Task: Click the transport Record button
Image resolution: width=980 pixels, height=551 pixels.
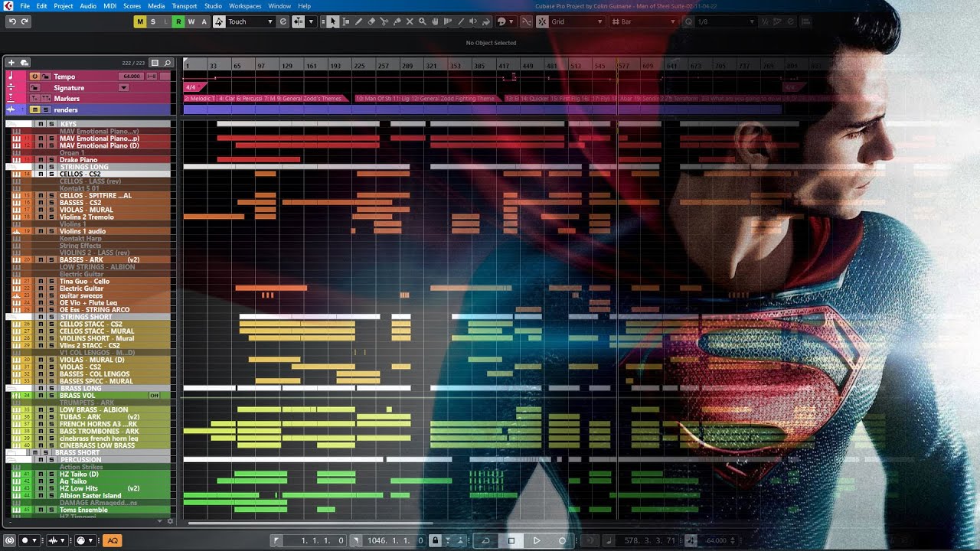Action: point(562,540)
